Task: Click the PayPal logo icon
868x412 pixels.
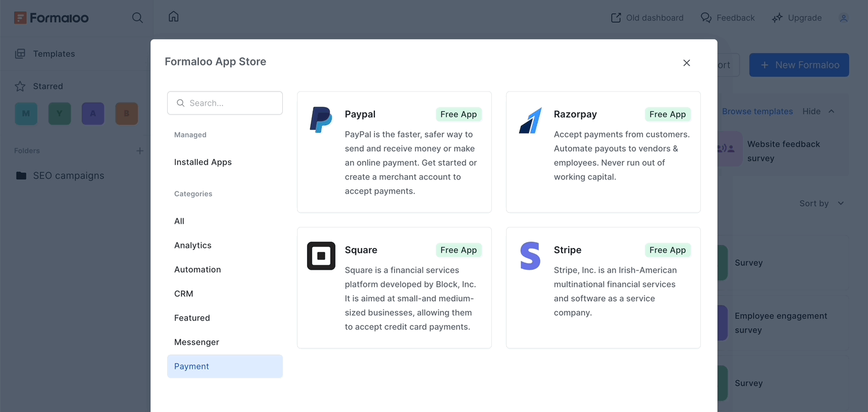Action: coord(321,120)
